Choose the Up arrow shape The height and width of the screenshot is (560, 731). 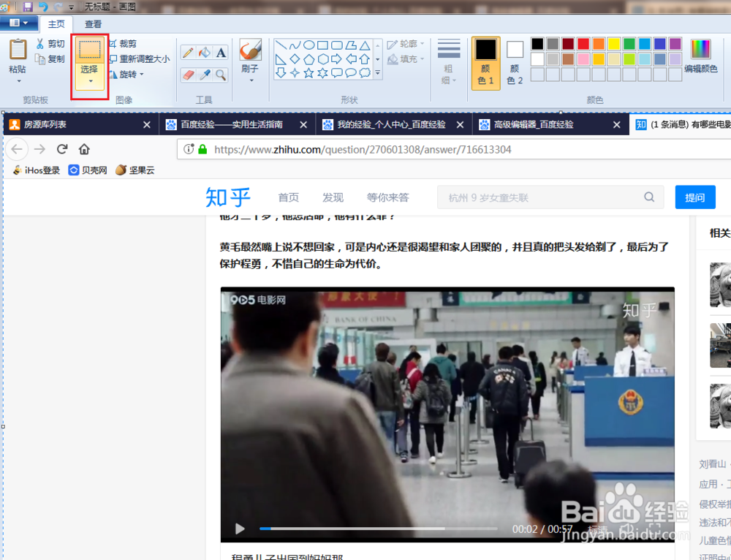[365, 59]
